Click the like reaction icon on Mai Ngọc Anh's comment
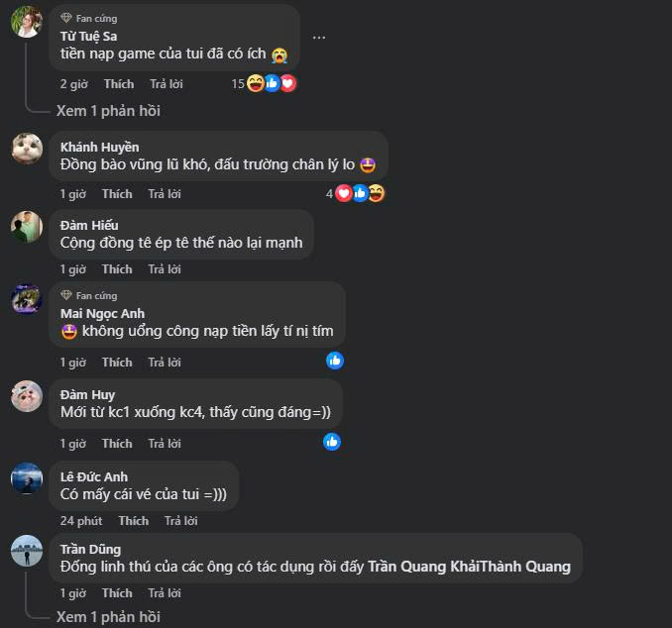Image resolution: width=672 pixels, height=628 pixels. click(x=335, y=361)
